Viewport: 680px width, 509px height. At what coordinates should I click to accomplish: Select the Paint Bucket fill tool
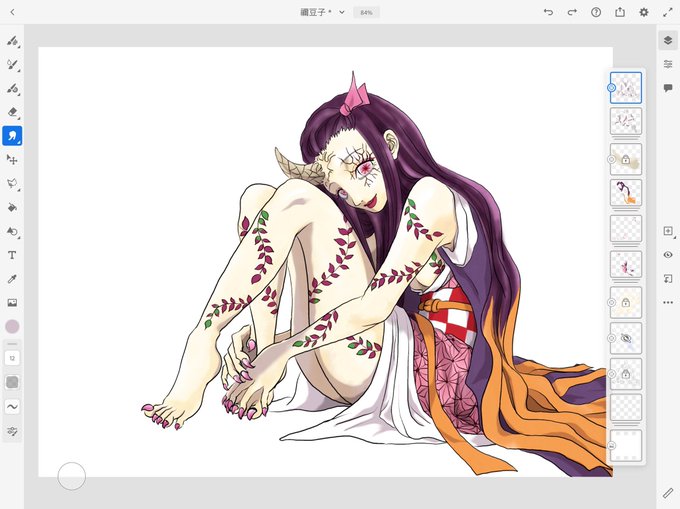pos(12,207)
